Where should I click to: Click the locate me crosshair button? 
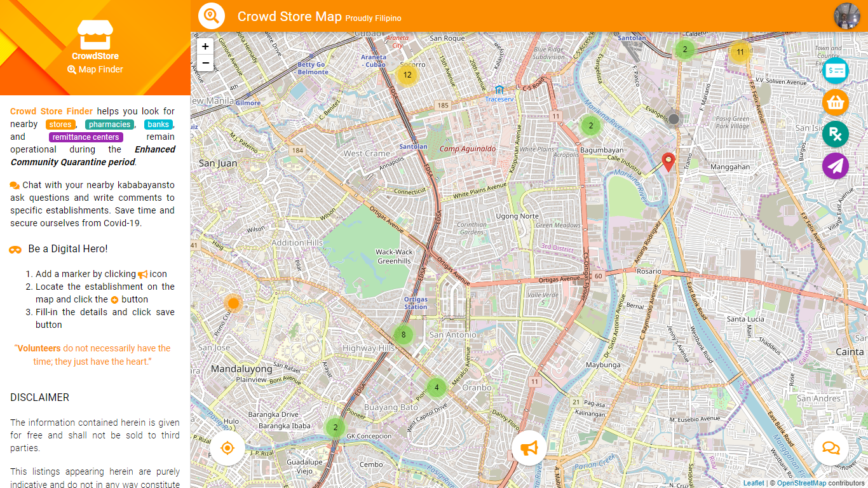pos(227,448)
